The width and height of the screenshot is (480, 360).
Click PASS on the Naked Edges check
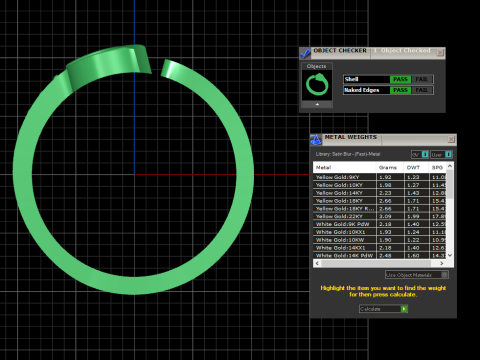(400, 90)
